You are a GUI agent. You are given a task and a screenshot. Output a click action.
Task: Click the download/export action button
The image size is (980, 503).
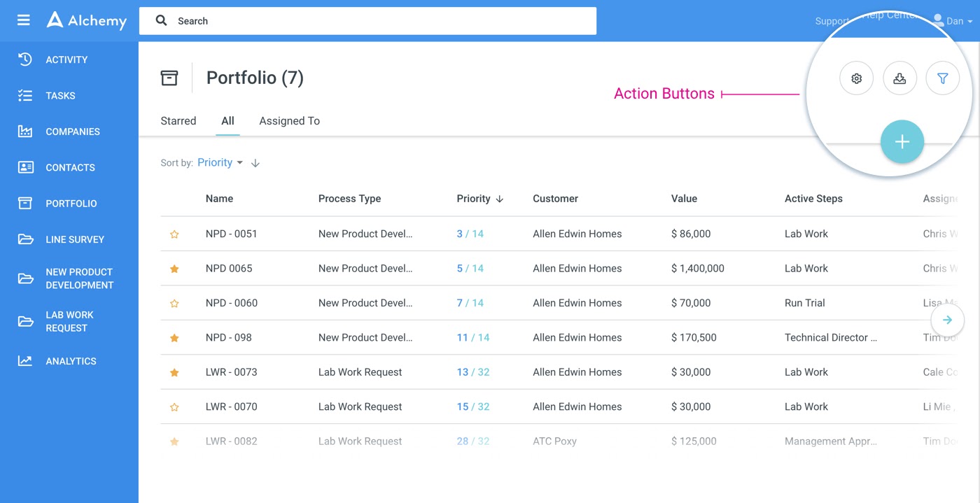pyautogui.click(x=899, y=78)
